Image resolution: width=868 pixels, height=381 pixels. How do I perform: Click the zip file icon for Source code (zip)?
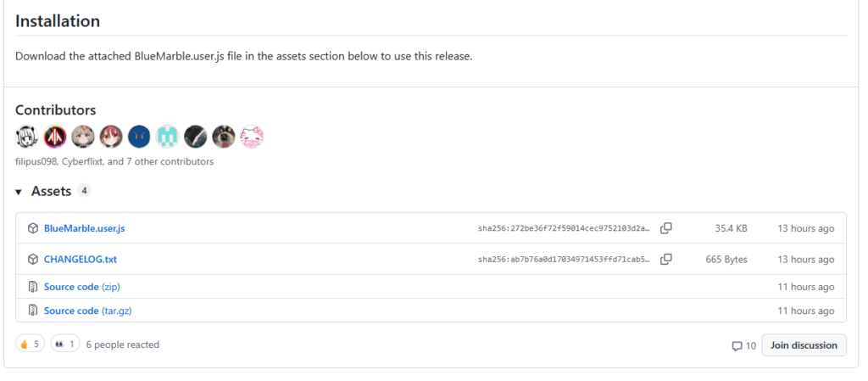33,287
